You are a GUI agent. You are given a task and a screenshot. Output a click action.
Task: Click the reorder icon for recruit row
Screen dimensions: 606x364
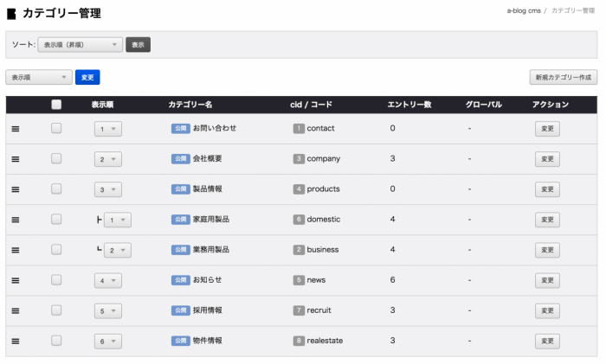pos(16,310)
